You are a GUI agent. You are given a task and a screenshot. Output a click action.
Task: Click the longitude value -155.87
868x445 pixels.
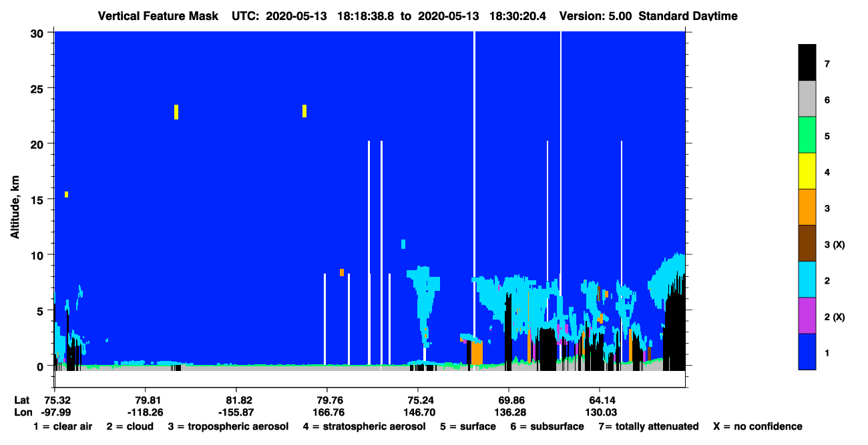tap(236, 412)
